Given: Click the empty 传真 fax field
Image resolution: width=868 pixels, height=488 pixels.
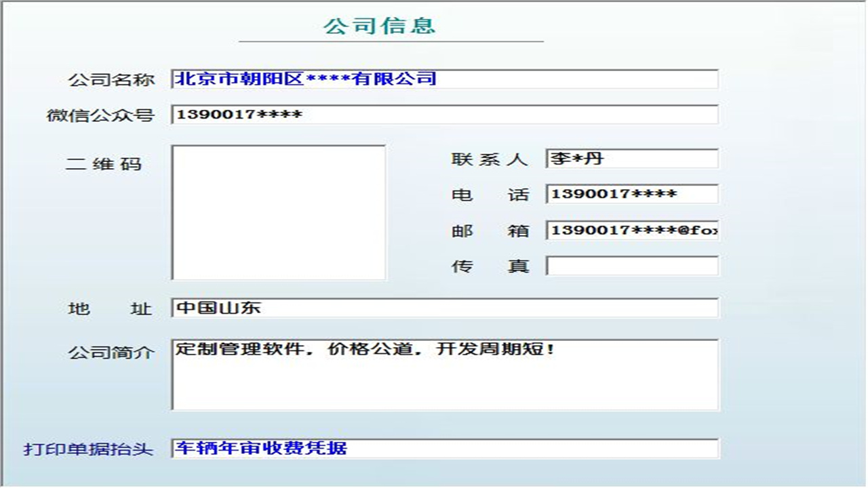Looking at the screenshot, I should point(631,266).
